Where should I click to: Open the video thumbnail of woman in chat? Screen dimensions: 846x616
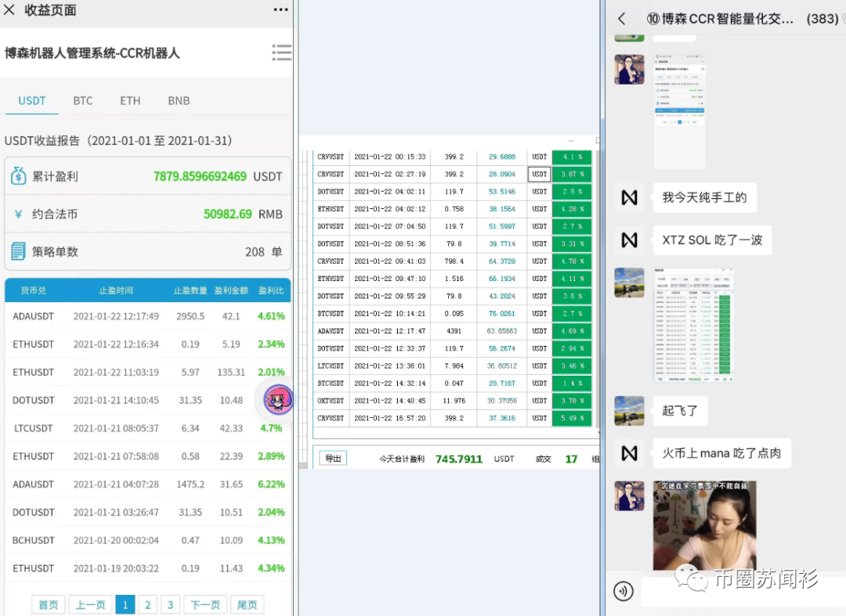click(x=704, y=525)
